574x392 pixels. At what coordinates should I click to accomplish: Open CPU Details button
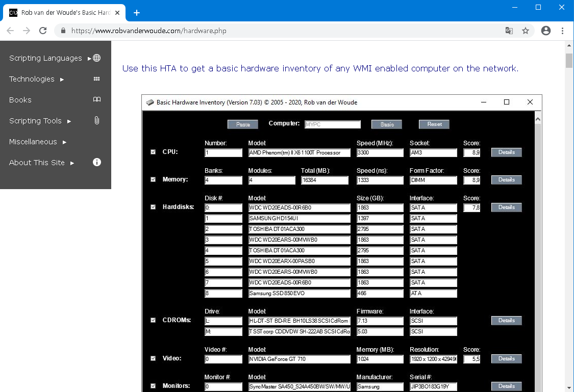(506, 152)
